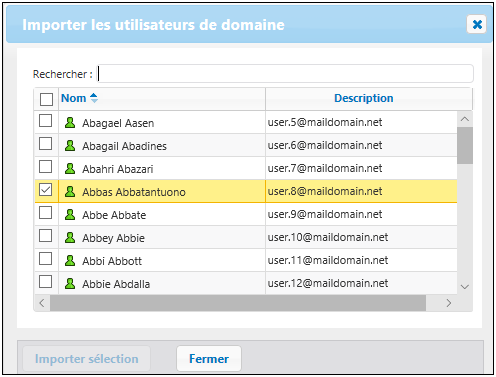This screenshot has width=496, height=377.
Task: Uncheck the Abbas Abbatantuono checkbox
Action: pos(45,190)
